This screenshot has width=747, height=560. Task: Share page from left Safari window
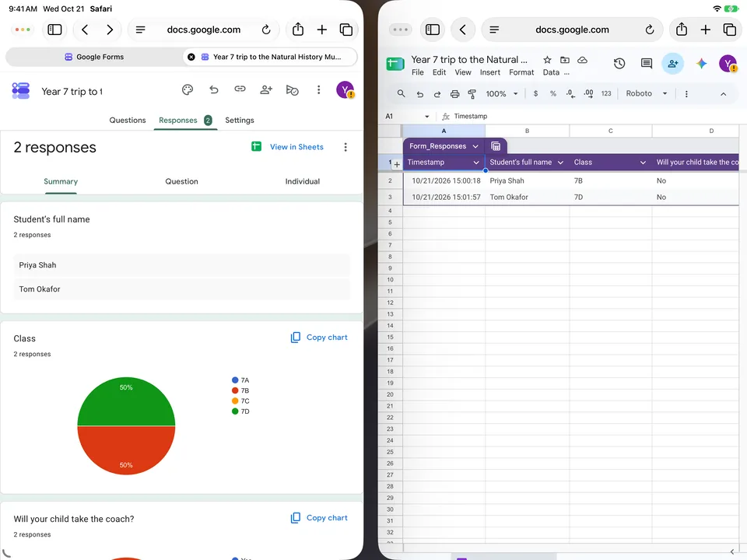(x=298, y=29)
